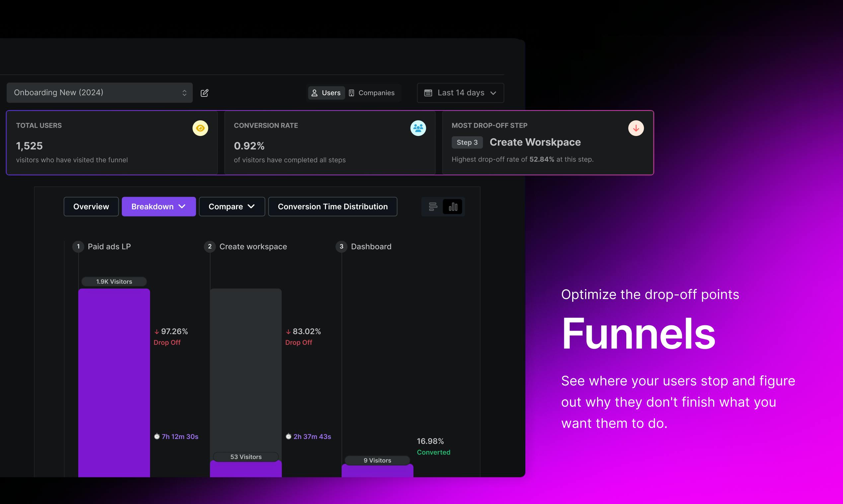This screenshot has width=843, height=504.
Task: Switch segment toggle to Users
Action: coord(326,93)
